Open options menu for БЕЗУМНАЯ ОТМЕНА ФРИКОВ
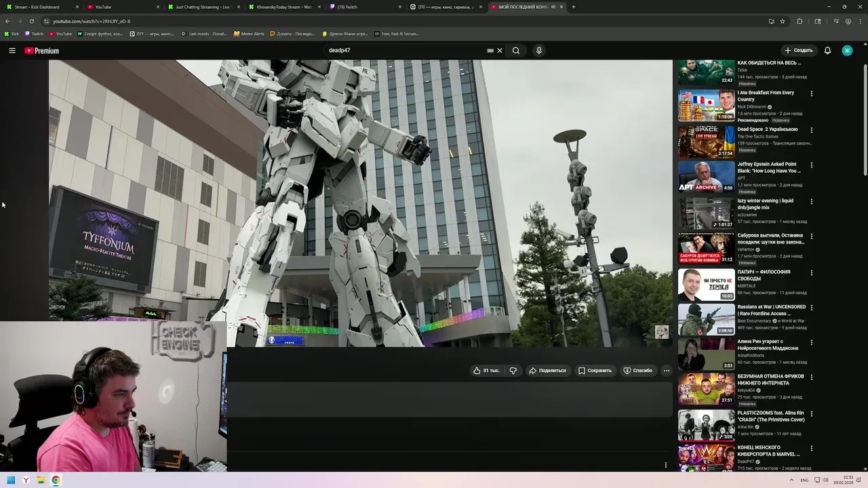 coord(812,378)
